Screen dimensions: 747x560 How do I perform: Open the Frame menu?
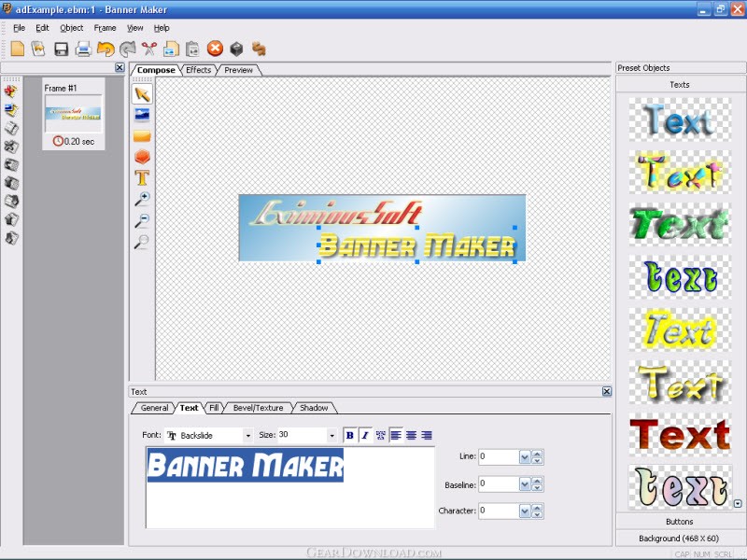[x=105, y=28]
